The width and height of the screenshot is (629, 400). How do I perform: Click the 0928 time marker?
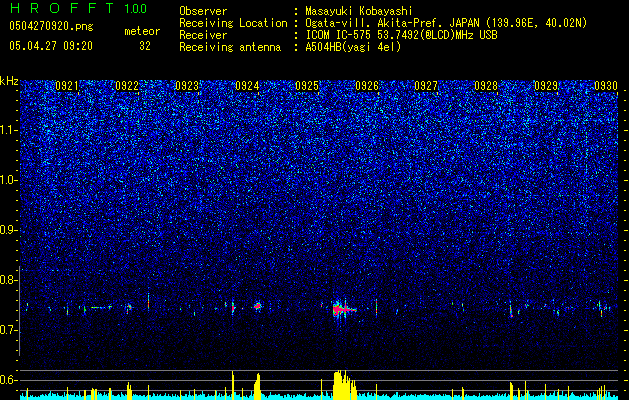click(486, 86)
